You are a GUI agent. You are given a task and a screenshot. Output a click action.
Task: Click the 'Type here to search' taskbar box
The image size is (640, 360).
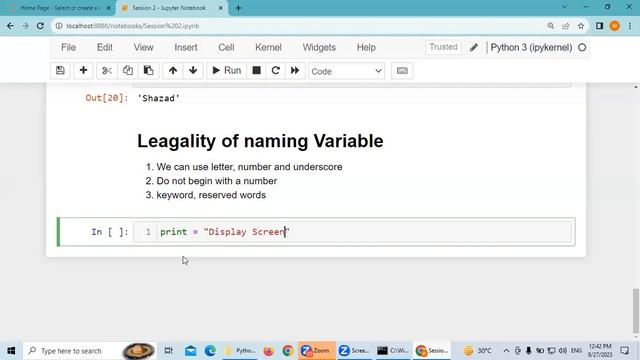[90, 351]
